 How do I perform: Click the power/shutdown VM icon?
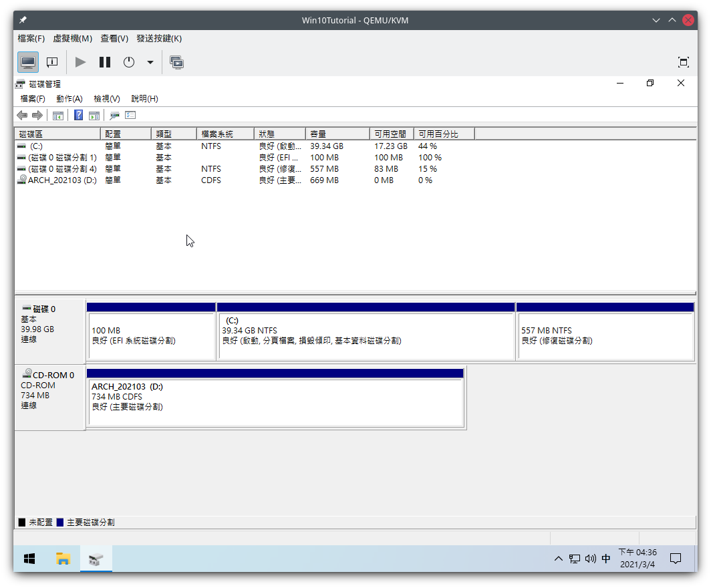(129, 62)
